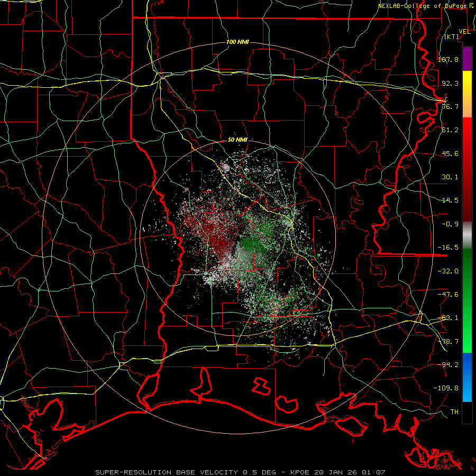This screenshot has height=476, width=476.
Task: Click the -32.0 velocity scale value
Action: point(448,271)
